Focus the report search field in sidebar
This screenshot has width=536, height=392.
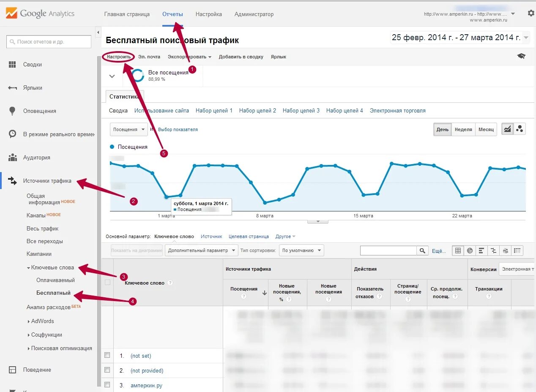pyautogui.click(x=49, y=41)
